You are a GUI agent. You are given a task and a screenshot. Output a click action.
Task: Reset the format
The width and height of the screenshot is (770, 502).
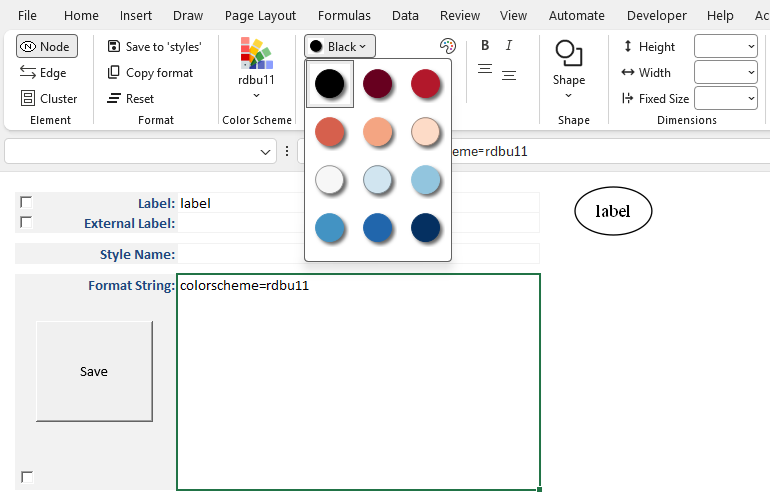coord(131,99)
